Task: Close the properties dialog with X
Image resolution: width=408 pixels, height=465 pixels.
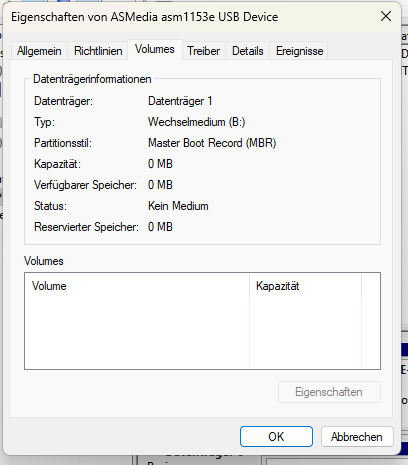Action: click(x=386, y=16)
